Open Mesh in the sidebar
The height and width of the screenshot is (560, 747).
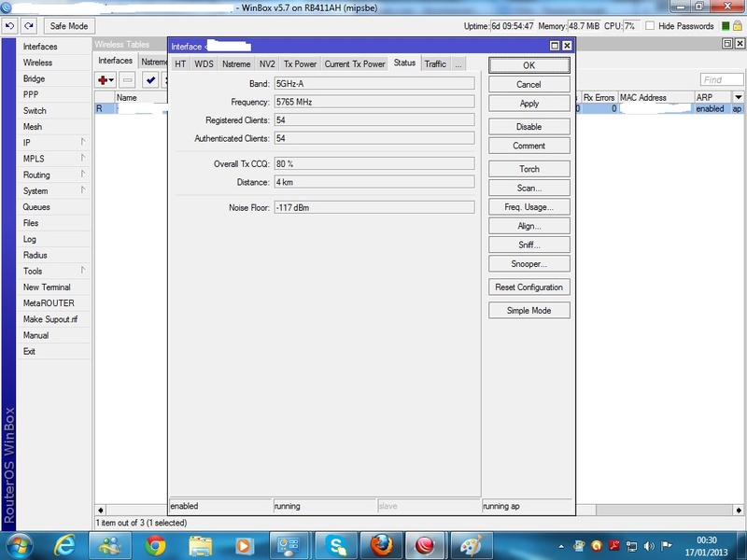pos(33,127)
